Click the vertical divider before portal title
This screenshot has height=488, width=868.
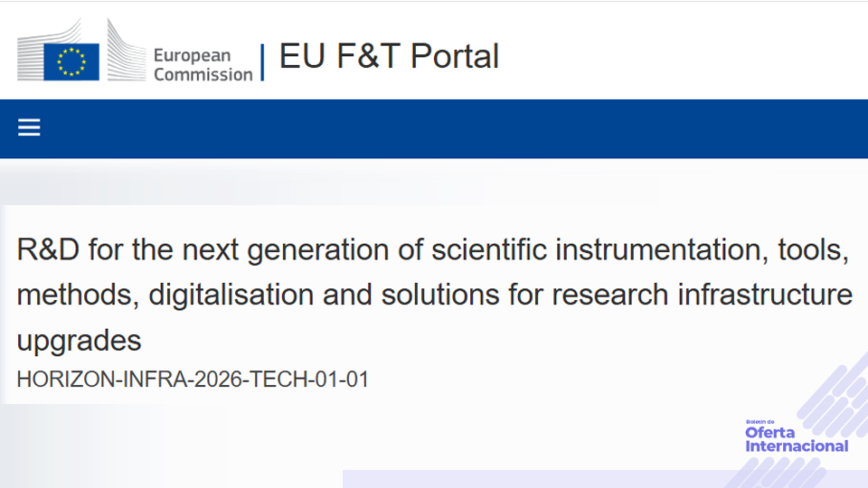(x=263, y=61)
